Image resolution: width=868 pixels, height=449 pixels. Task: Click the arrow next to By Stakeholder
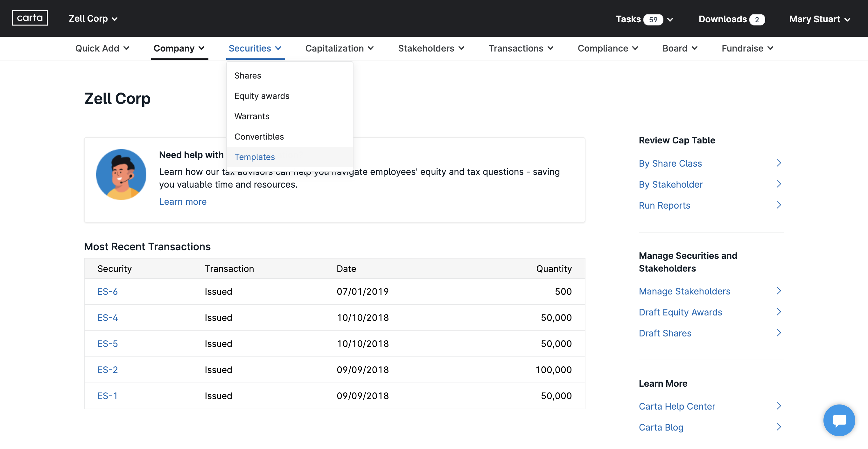pyautogui.click(x=778, y=184)
